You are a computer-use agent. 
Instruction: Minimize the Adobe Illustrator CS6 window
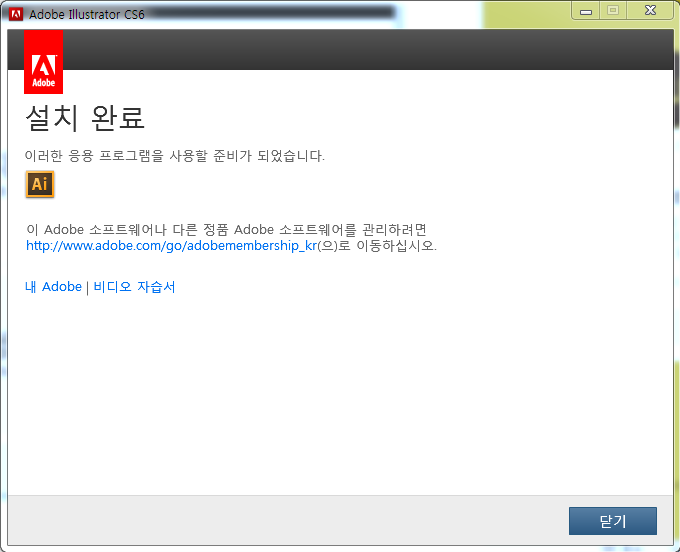pyautogui.click(x=586, y=11)
